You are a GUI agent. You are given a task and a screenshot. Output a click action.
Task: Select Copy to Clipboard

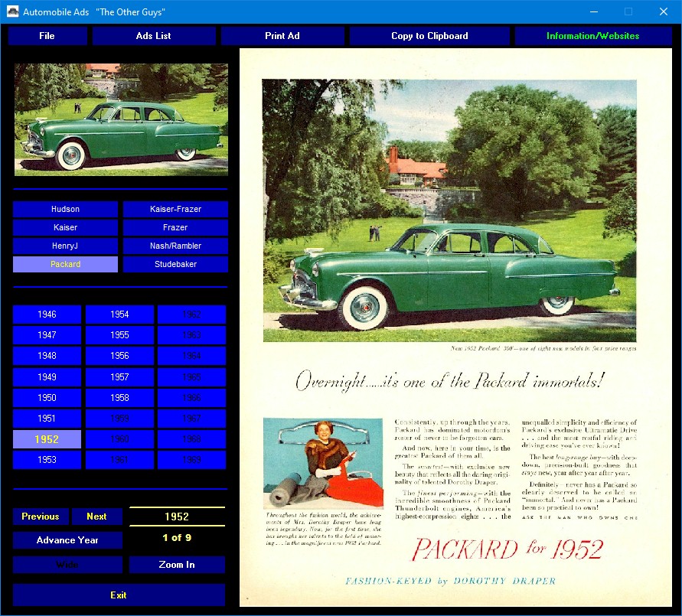pyautogui.click(x=429, y=36)
